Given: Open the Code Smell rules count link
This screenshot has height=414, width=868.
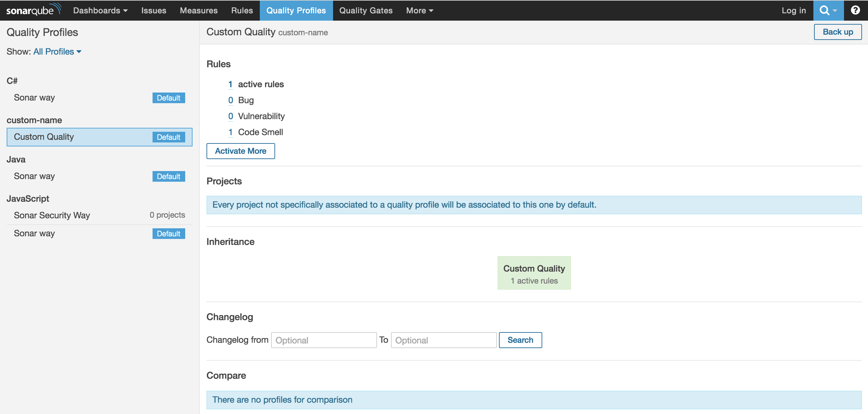Looking at the screenshot, I should click(230, 132).
